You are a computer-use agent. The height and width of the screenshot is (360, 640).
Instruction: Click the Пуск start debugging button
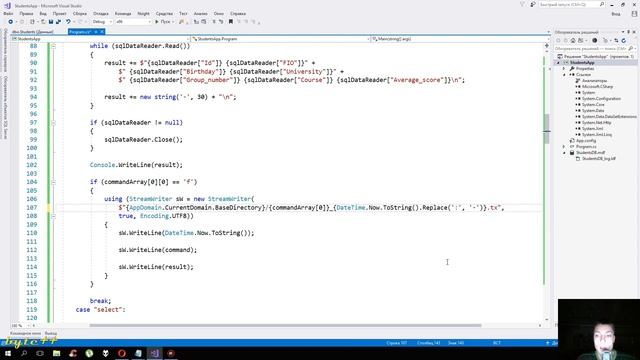[164, 22]
